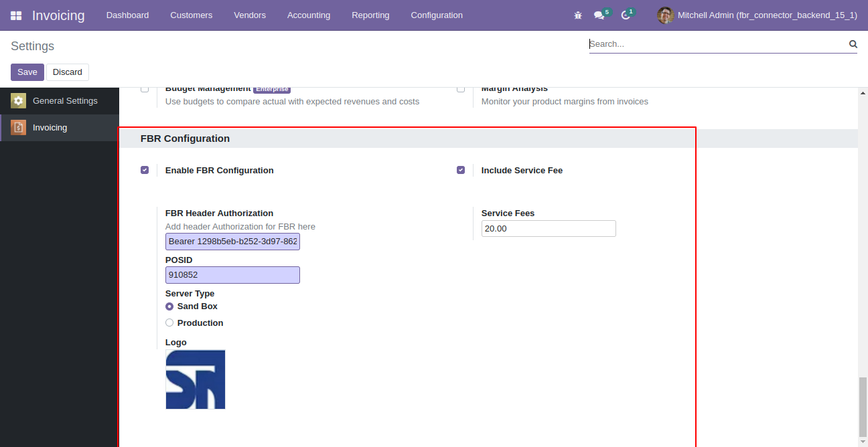Discard the settings changes

coord(68,72)
